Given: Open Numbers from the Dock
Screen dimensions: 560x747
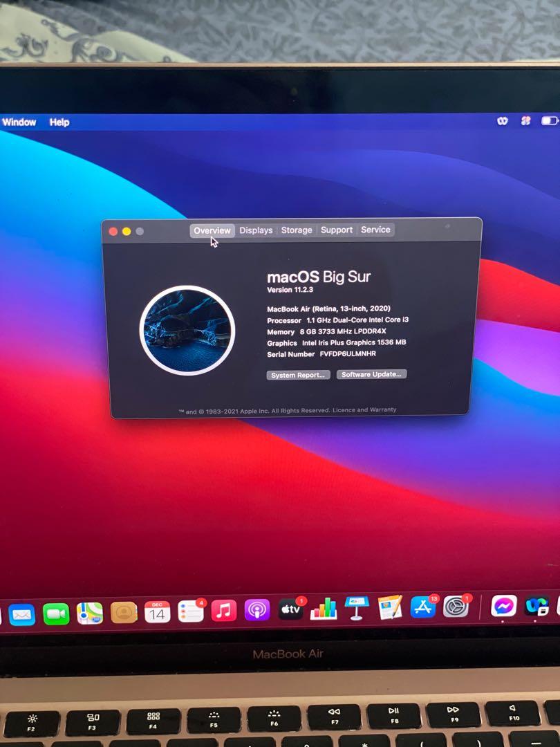Looking at the screenshot, I should point(324,609).
